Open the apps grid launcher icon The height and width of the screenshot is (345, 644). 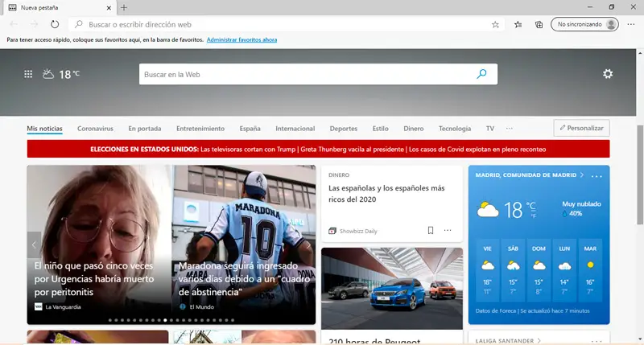pos(28,74)
